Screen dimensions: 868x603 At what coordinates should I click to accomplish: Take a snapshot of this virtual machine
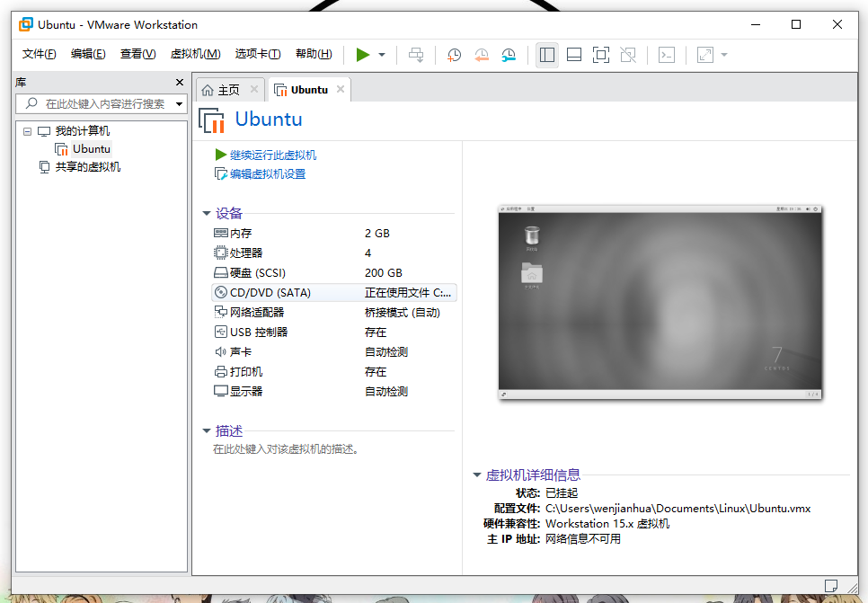(x=454, y=55)
